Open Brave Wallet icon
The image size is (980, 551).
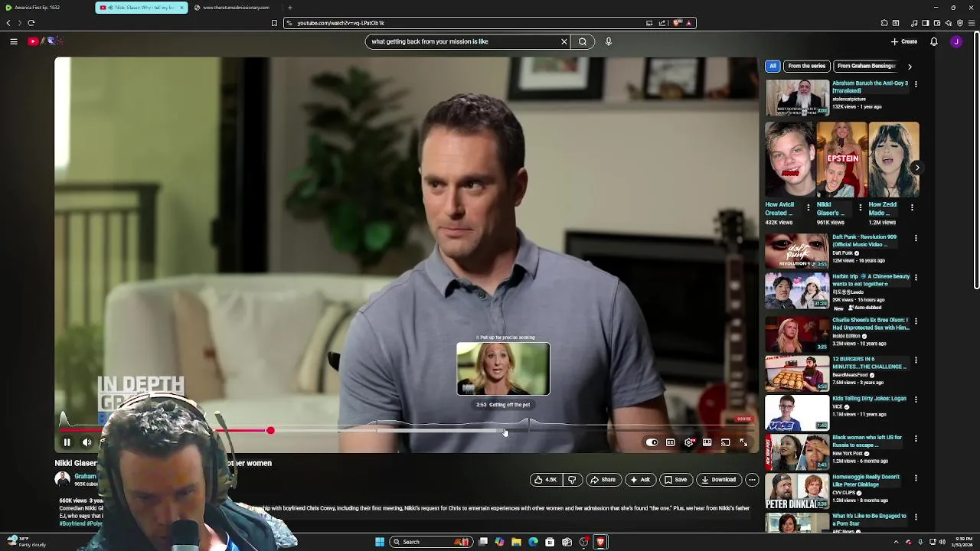937,23
